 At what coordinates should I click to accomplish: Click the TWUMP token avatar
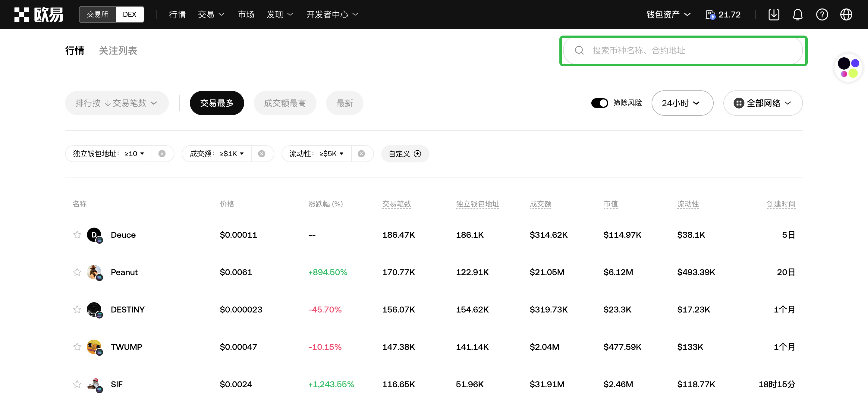click(x=94, y=347)
